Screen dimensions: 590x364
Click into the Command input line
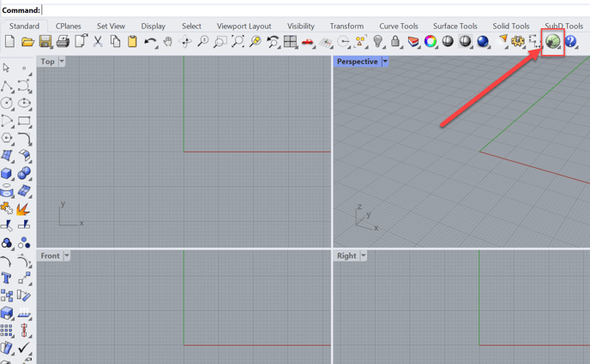point(316,10)
